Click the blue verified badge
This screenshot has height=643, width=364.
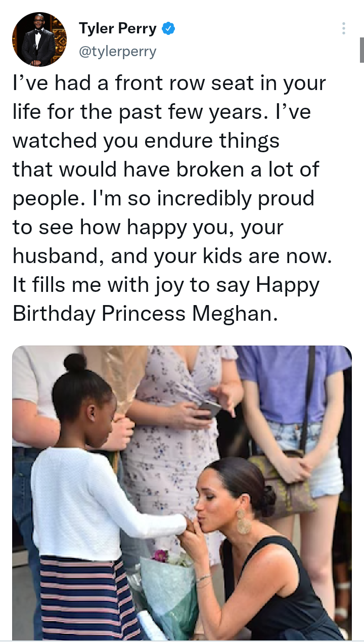tap(168, 29)
